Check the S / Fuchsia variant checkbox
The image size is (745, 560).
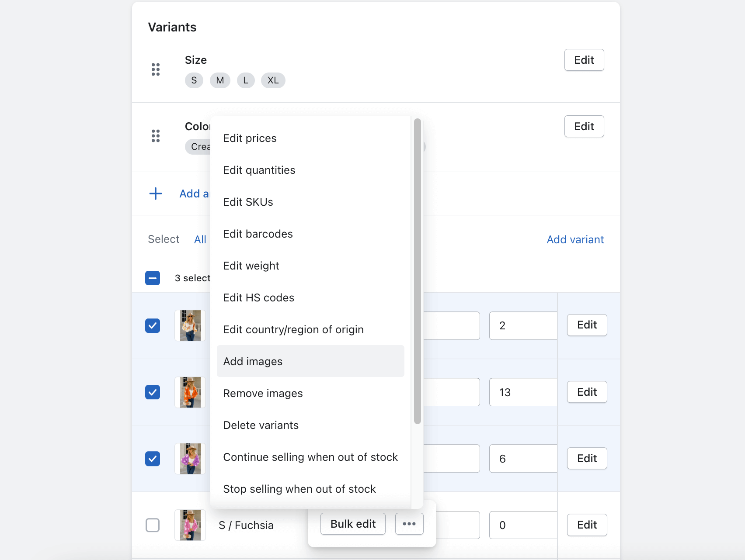click(153, 525)
